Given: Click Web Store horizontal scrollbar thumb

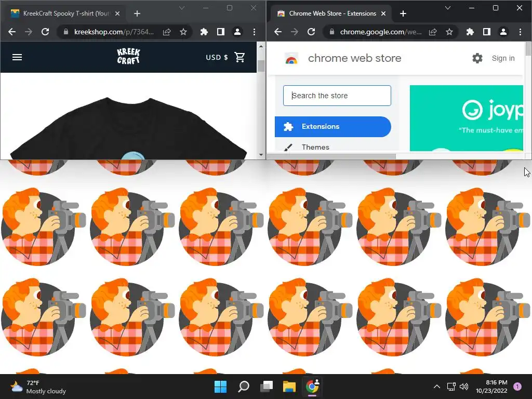Looking at the screenshot, I should pyautogui.click(x=331, y=156).
